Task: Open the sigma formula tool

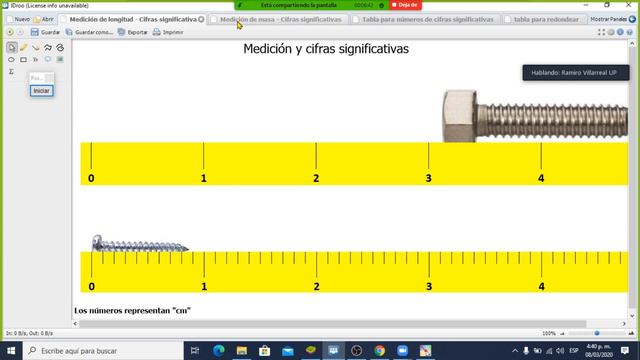Action: [x=11, y=71]
